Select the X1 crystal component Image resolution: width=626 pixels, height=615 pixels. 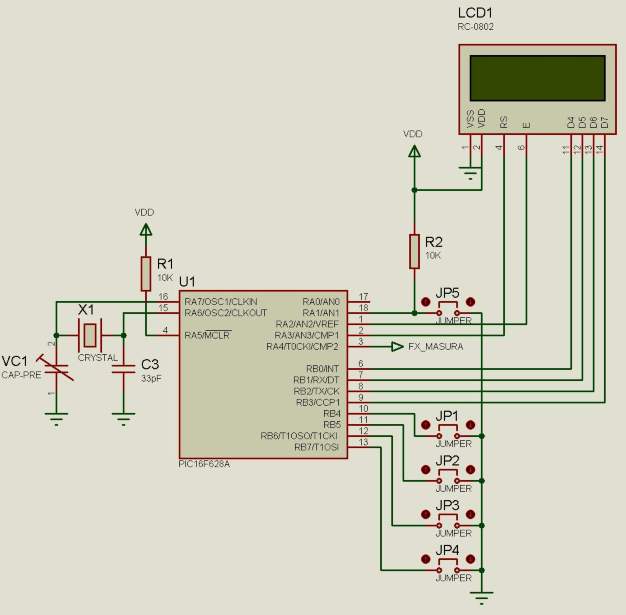coord(90,333)
